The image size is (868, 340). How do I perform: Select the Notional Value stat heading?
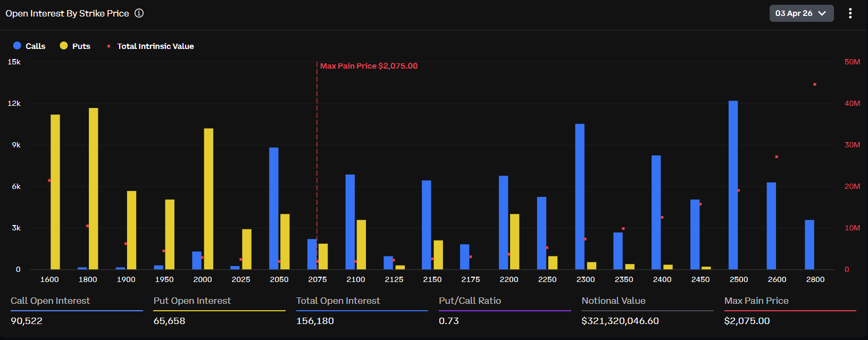point(613,301)
